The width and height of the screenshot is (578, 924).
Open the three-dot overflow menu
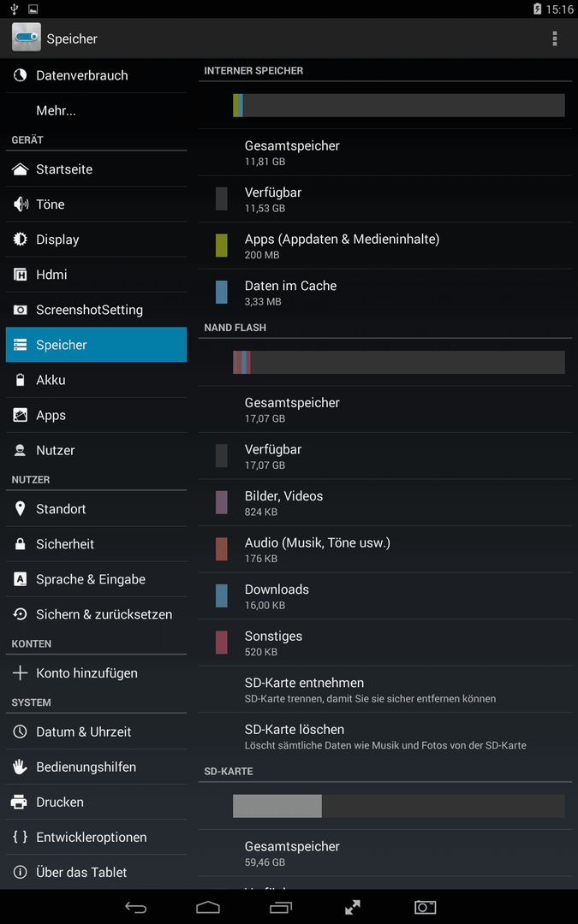pyautogui.click(x=554, y=38)
